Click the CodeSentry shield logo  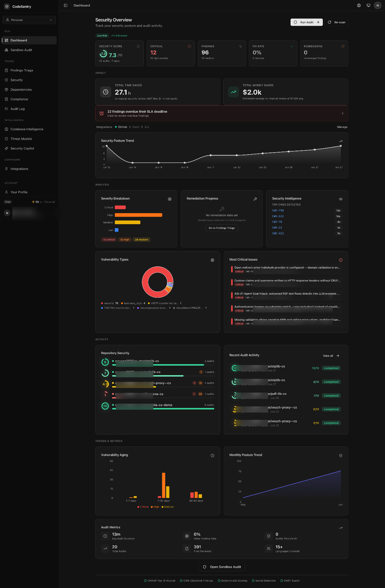(7, 6)
